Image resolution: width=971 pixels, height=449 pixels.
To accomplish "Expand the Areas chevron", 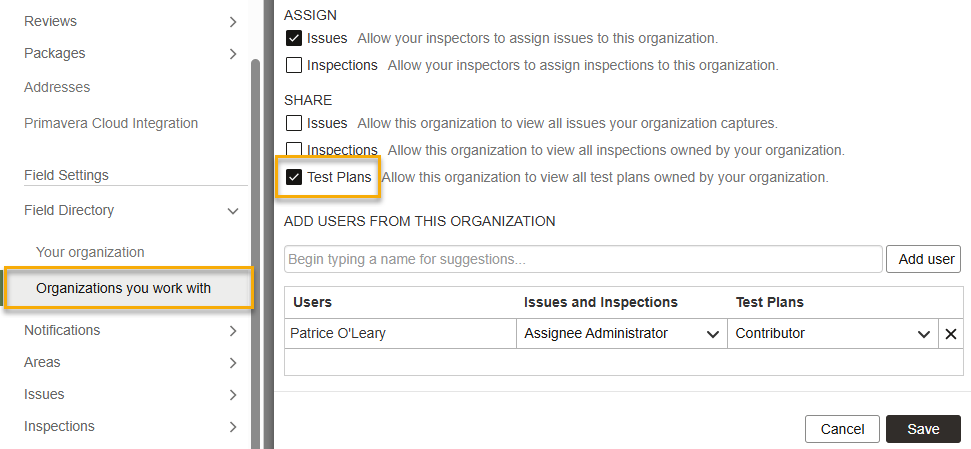I will 232,362.
